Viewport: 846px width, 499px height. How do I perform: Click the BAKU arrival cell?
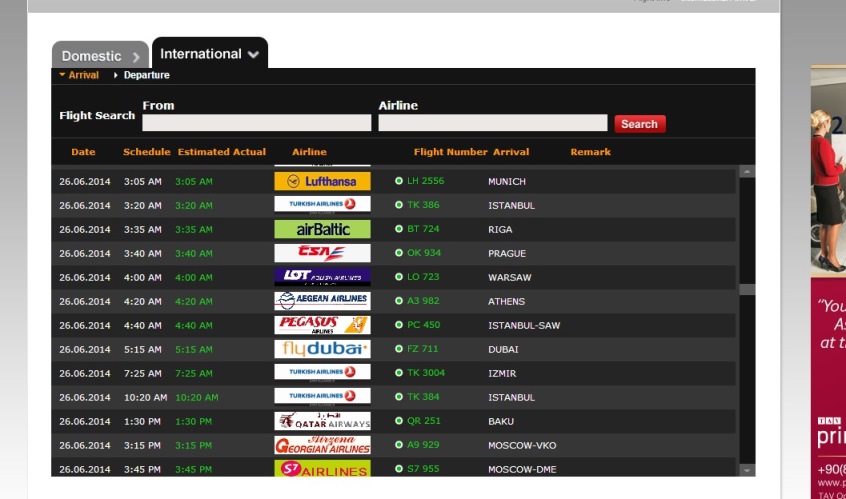pos(501,421)
